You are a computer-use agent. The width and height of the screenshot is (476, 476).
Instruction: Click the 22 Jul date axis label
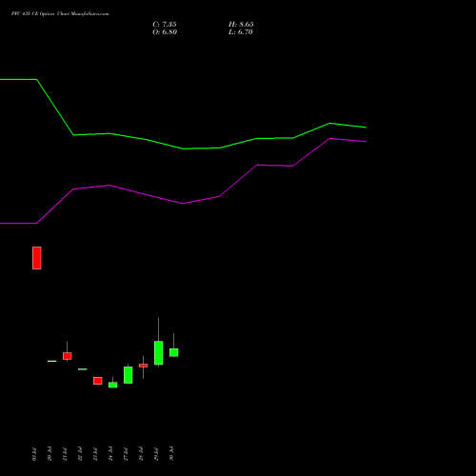(x=80, y=454)
